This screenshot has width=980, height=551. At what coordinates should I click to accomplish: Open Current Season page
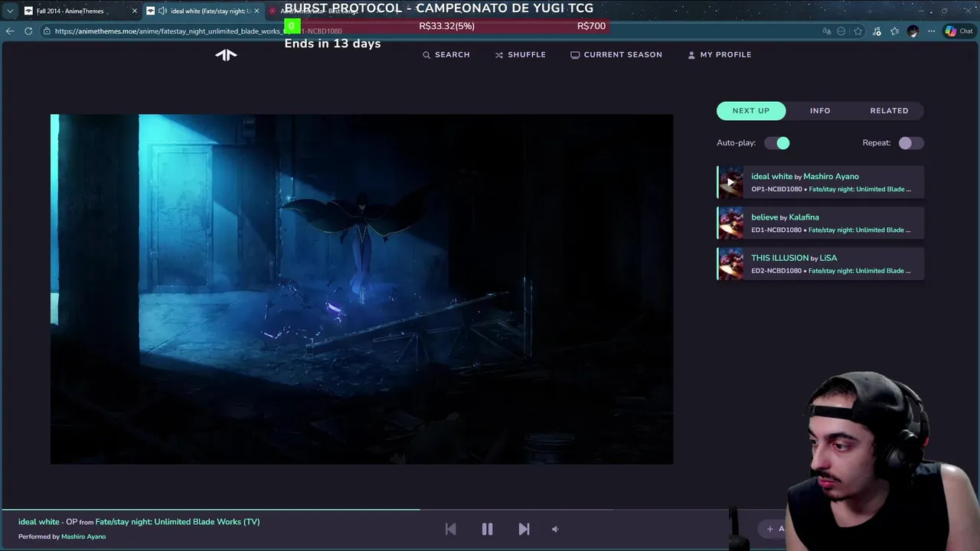616,54
